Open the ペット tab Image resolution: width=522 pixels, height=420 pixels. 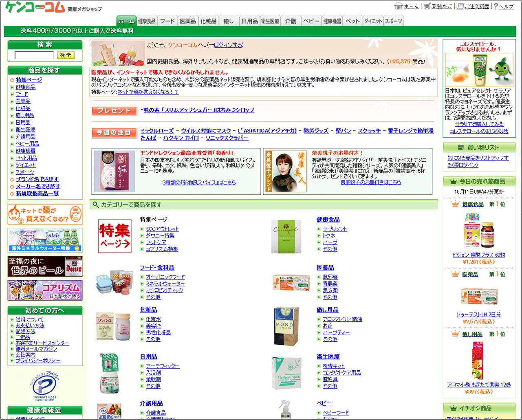(352, 21)
